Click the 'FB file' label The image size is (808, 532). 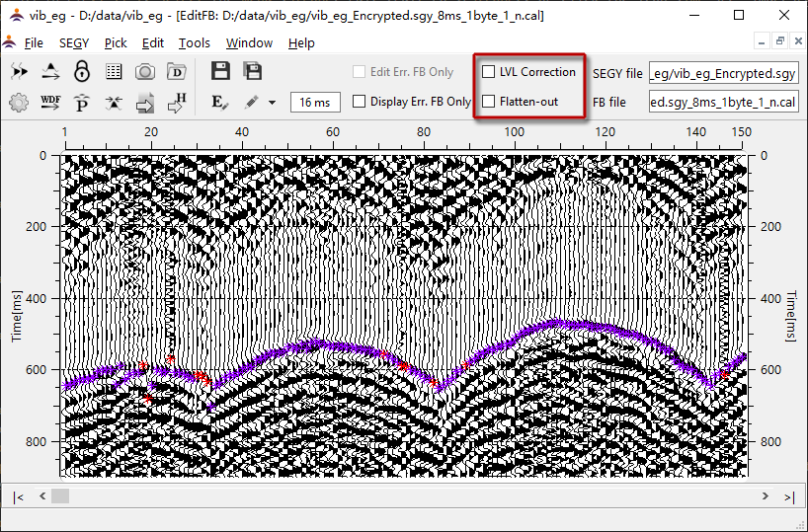click(x=609, y=102)
